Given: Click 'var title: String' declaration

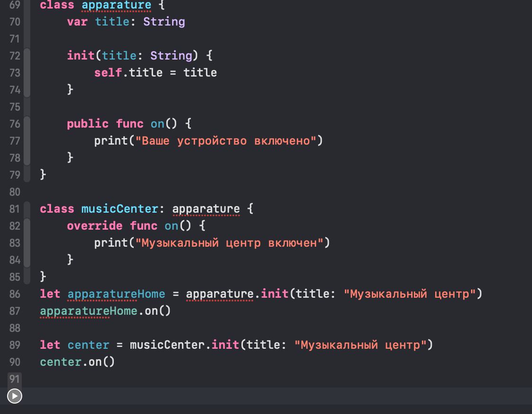Looking at the screenshot, I should [x=126, y=22].
